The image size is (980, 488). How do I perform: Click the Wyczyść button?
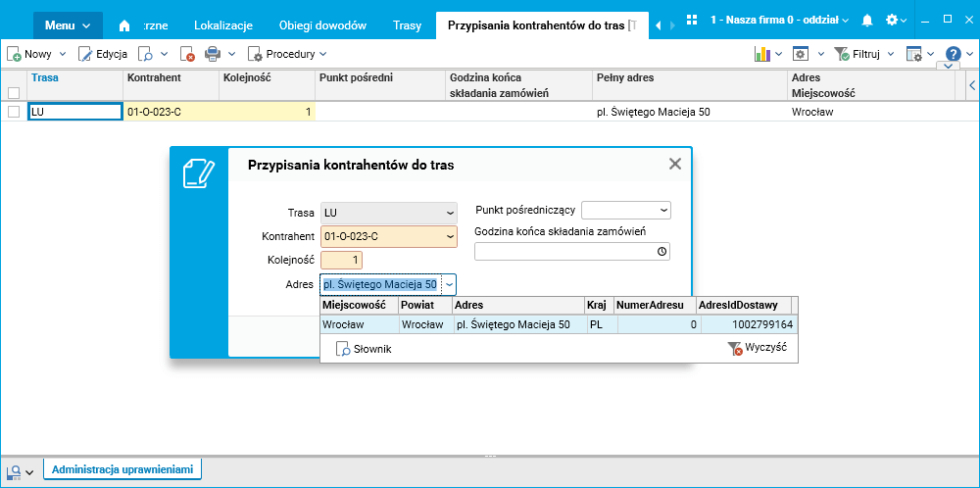click(x=757, y=348)
